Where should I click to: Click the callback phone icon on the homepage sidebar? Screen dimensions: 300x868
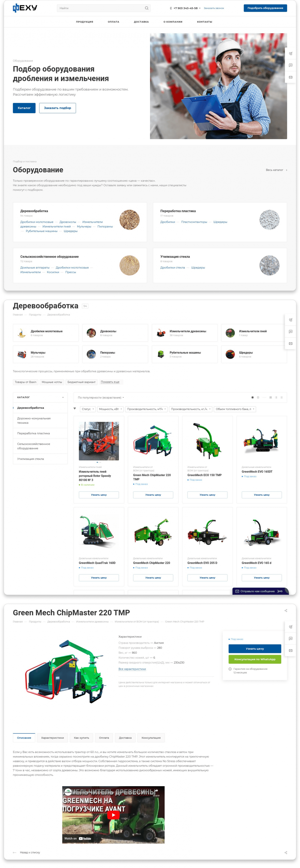click(x=291, y=54)
